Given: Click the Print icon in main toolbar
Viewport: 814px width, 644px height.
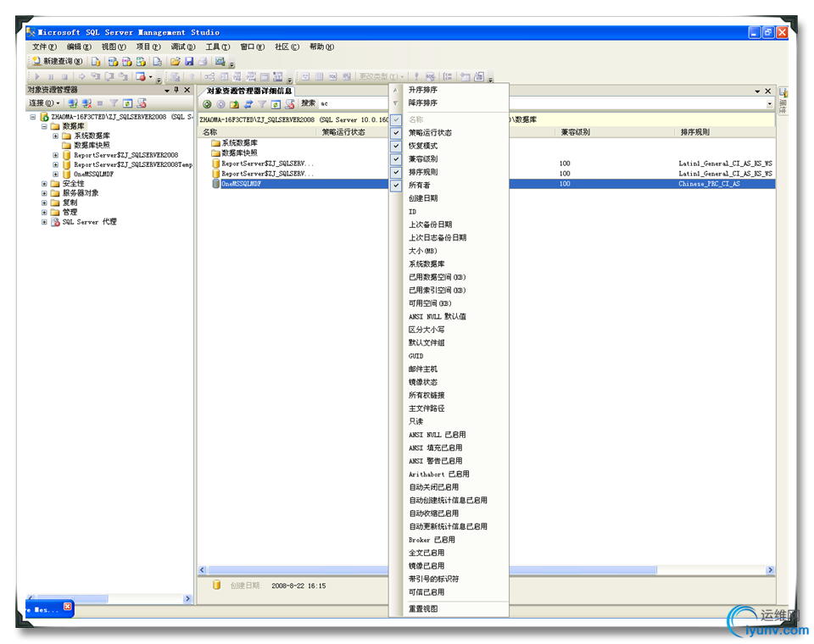Looking at the screenshot, I should 203,61.
